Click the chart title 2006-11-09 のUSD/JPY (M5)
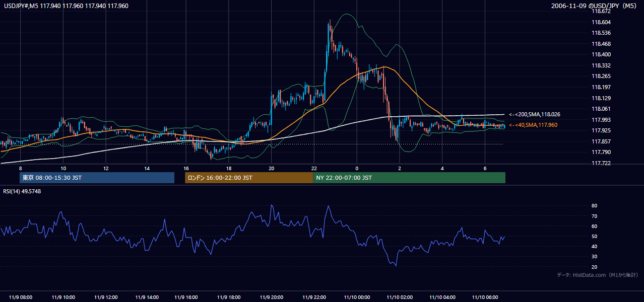This screenshot has height=302, width=644. (x=595, y=6)
